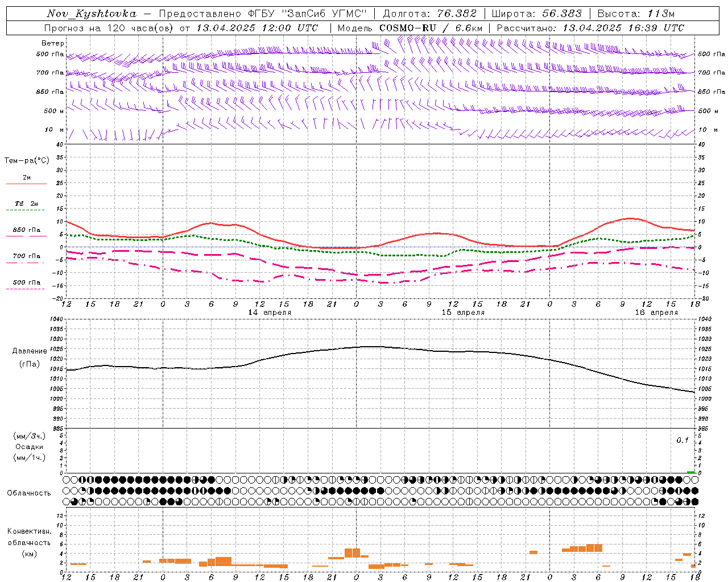Click the computed time 13.04.2025 16:39 UTC
Image resolution: width=728 pixels, height=582 pixels.
(623, 28)
